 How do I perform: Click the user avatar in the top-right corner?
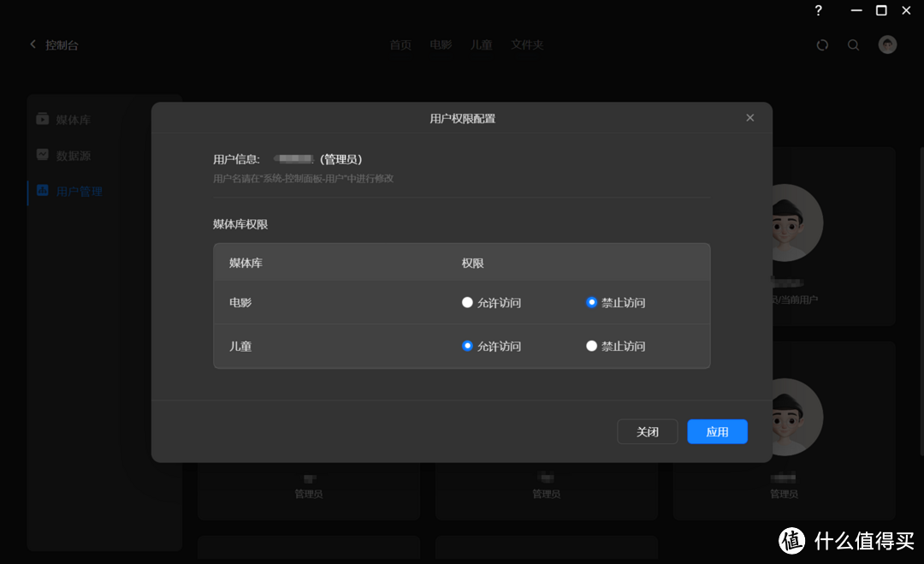click(x=887, y=44)
